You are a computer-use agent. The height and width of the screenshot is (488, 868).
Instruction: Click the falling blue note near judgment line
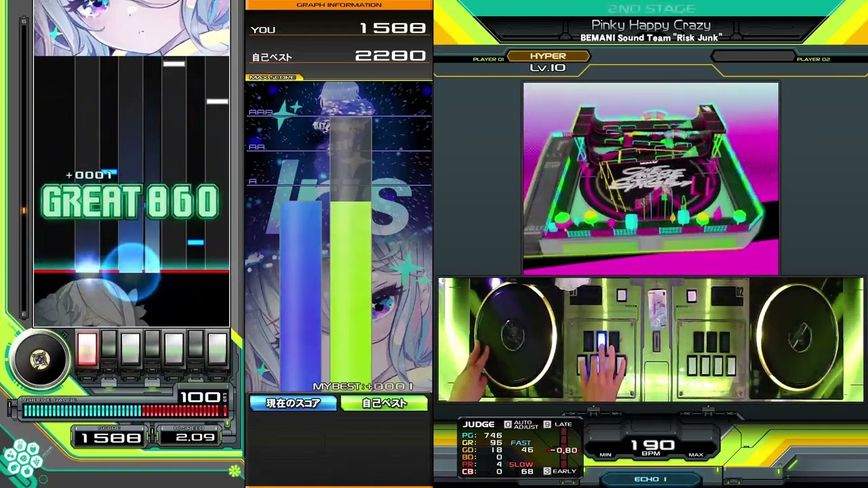(x=195, y=242)
